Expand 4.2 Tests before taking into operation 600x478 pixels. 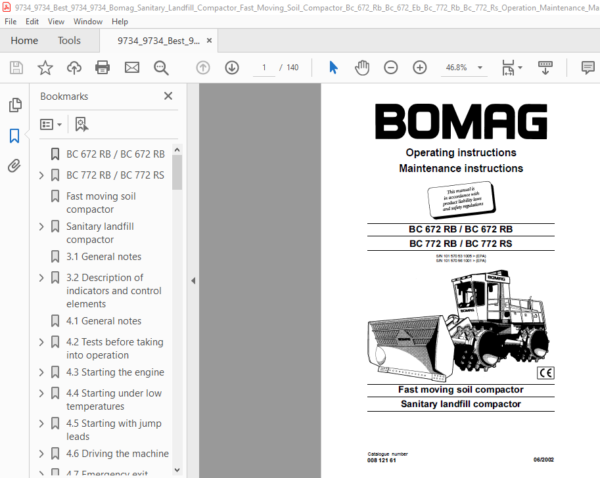point(41,342)
